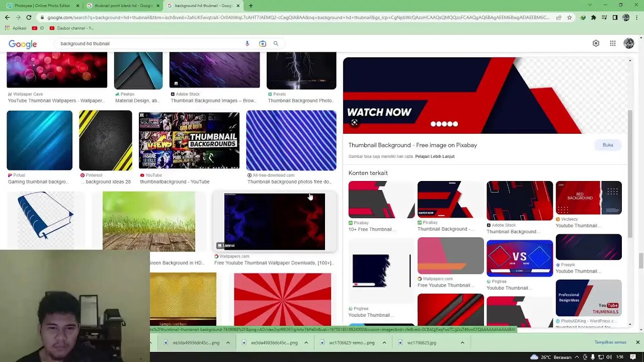Expand options for second ee3da49936dc45c png download

point(306,343)
